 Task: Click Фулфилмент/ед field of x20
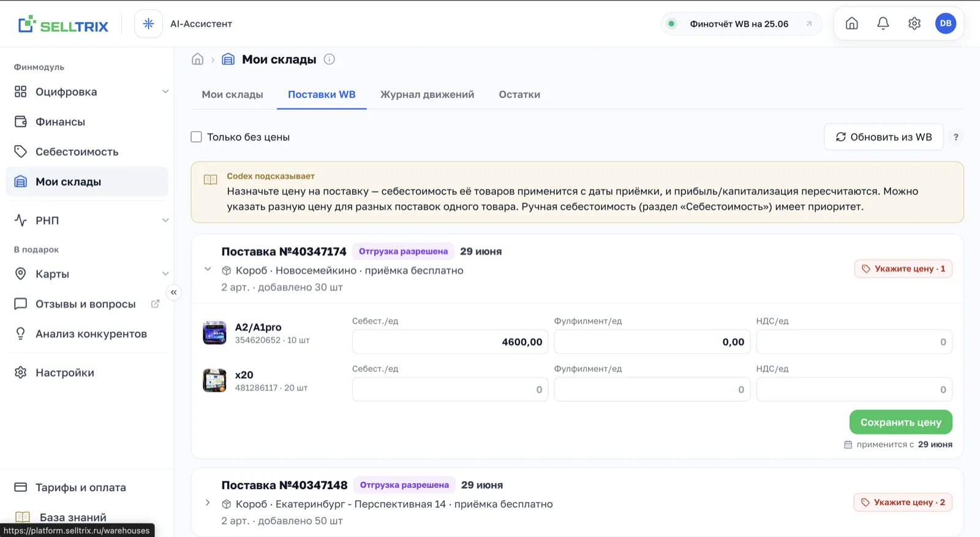pos(652,389)
